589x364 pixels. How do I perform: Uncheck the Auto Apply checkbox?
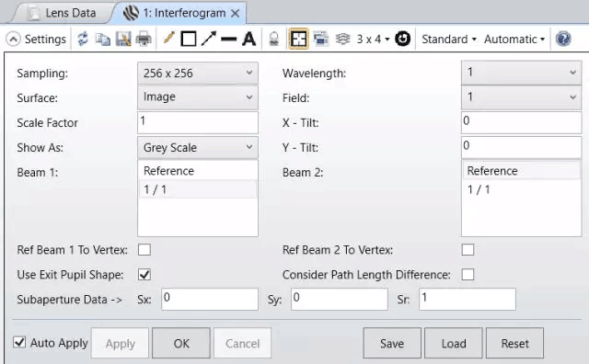(x=19, y=342)
